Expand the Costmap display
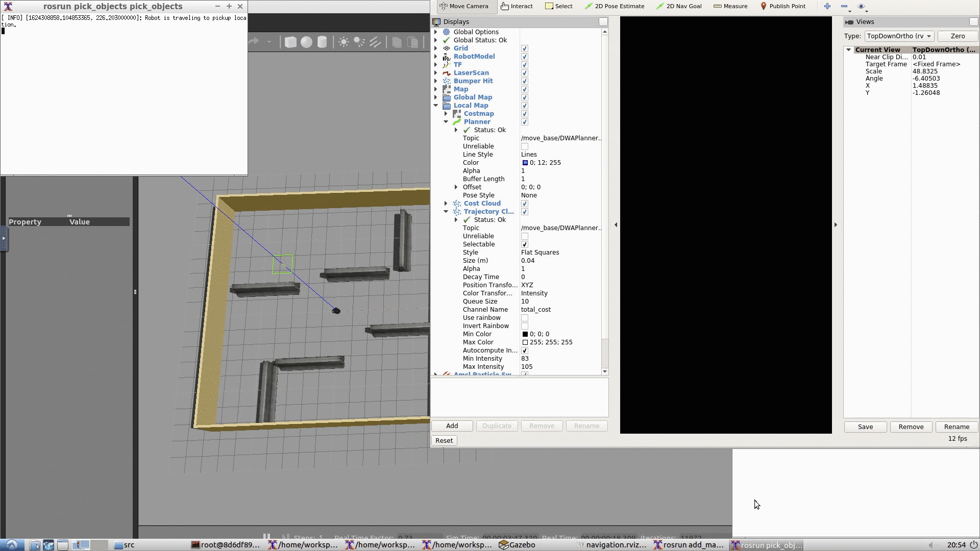Screen dimensions: 980x551 [x=446, y=114]
